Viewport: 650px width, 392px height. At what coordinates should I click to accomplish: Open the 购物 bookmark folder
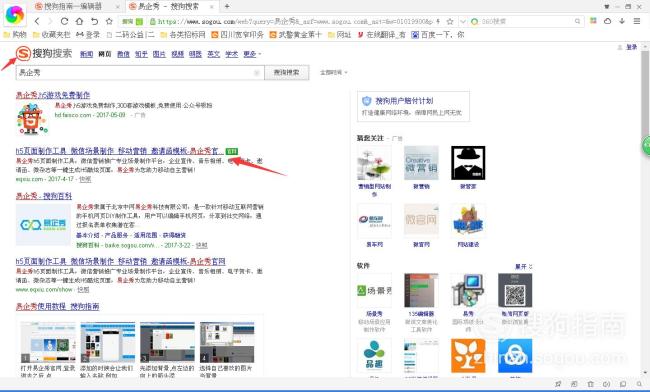(15, 35)
